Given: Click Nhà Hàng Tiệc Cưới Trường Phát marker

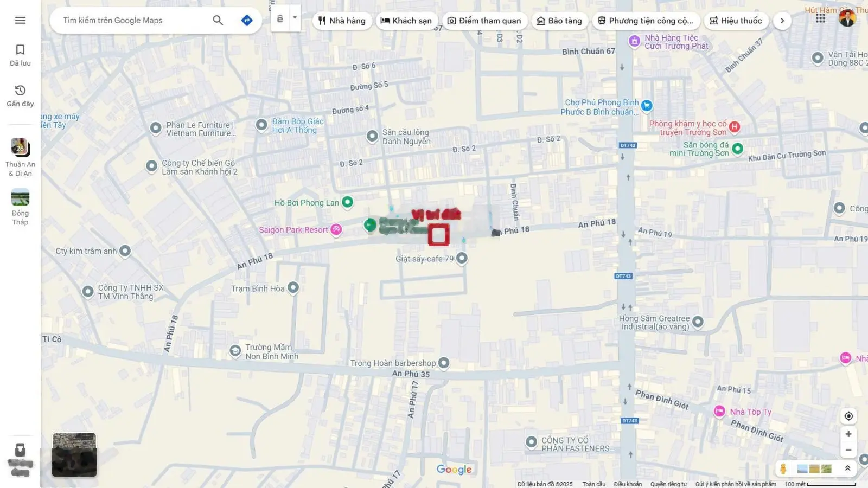Looking at the screenshot, I should (634, 41).
